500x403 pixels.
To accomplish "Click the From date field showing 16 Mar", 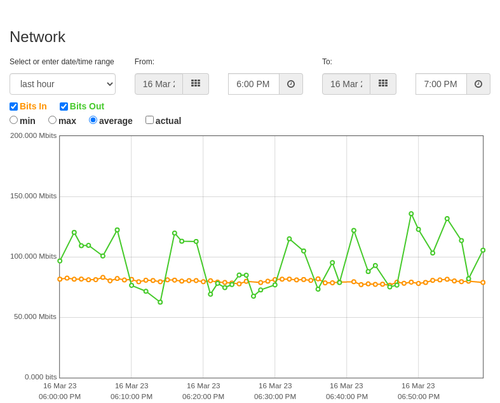I will pos(159,84).
